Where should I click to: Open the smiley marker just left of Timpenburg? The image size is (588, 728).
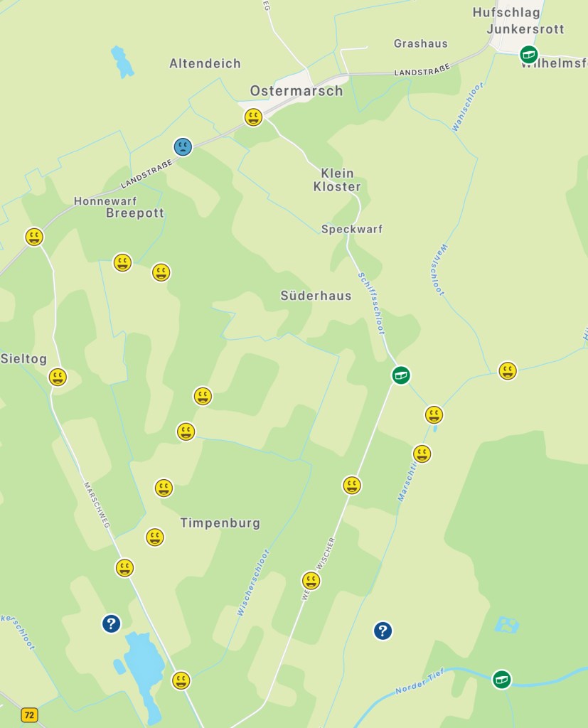[x=155, y=537]
